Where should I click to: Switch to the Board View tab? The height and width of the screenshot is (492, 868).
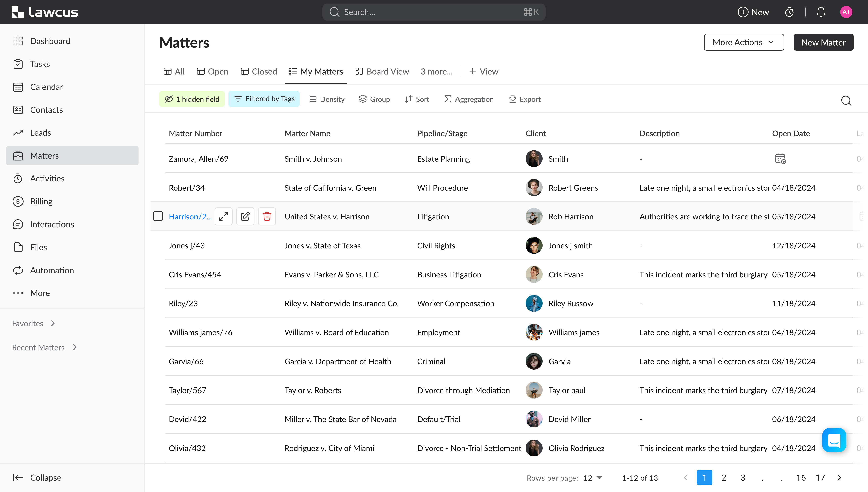(382, 71)
